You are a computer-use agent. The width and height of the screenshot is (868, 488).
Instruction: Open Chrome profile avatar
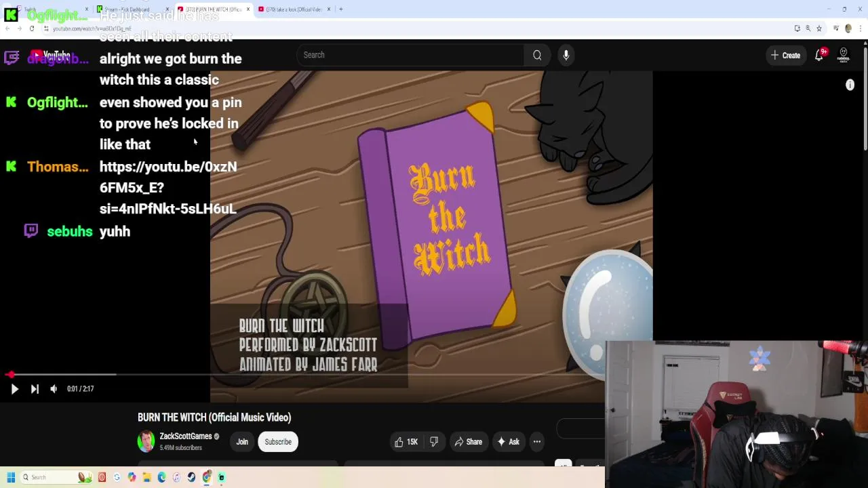[x=848, y=28]
